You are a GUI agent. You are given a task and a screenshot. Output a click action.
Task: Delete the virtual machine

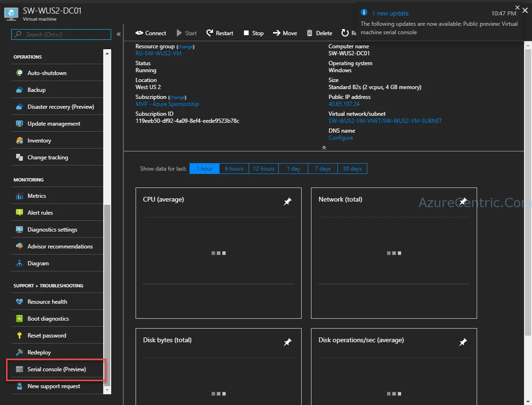coord(319,33)
